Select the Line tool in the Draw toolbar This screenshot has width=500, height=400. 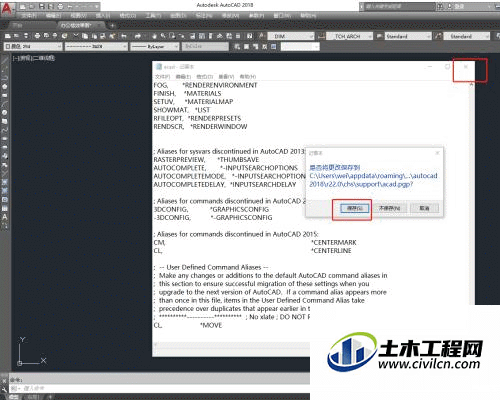pyautogui.click(x=5, y=61)
